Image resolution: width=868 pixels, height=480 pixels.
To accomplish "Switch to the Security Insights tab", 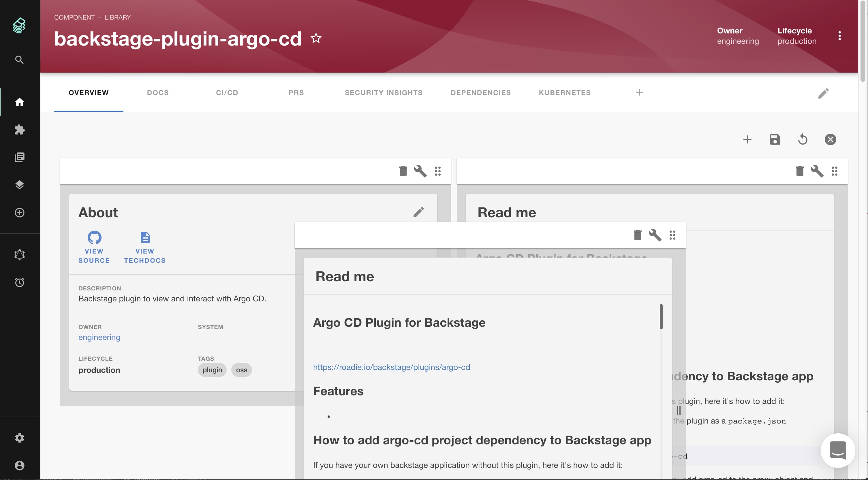I will pyautogui.click(x=384, y=92).
